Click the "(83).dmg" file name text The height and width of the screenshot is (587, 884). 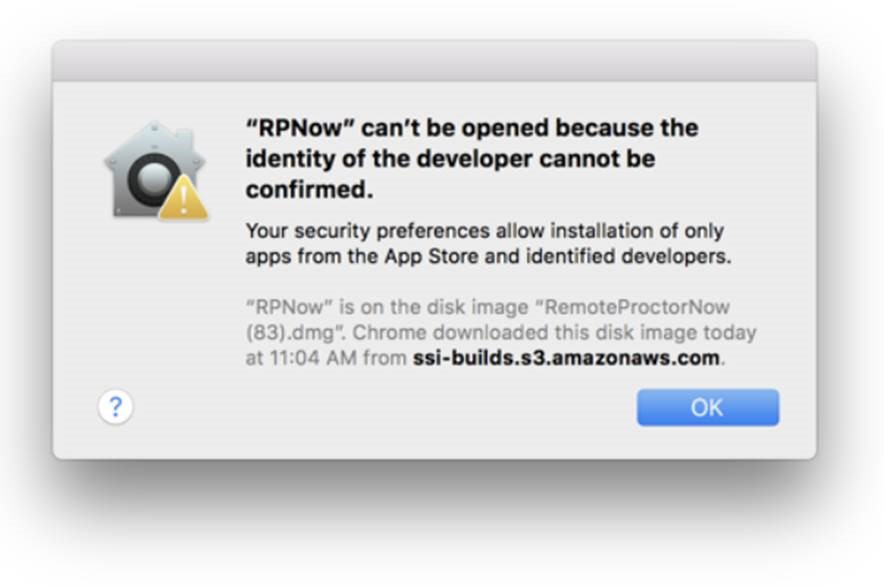[x=290, y=333]
